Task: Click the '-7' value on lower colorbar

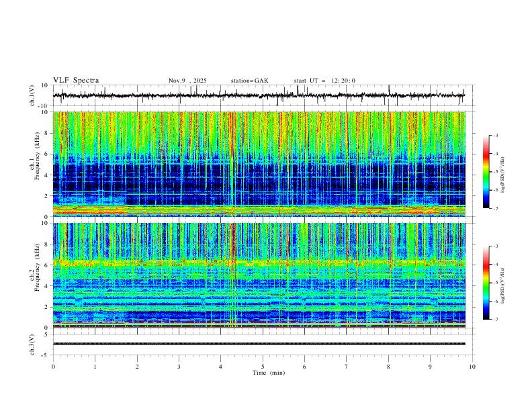Action: (495, 320)
